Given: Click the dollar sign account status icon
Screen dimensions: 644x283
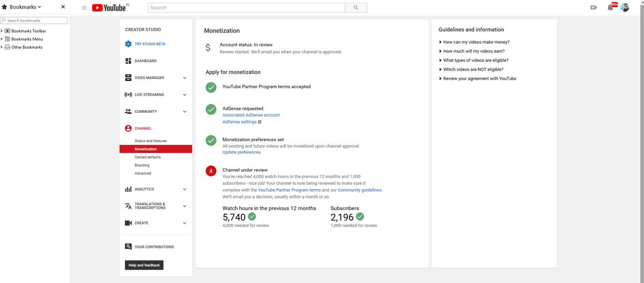Looking at the screenshot, I should coord(208,48).
